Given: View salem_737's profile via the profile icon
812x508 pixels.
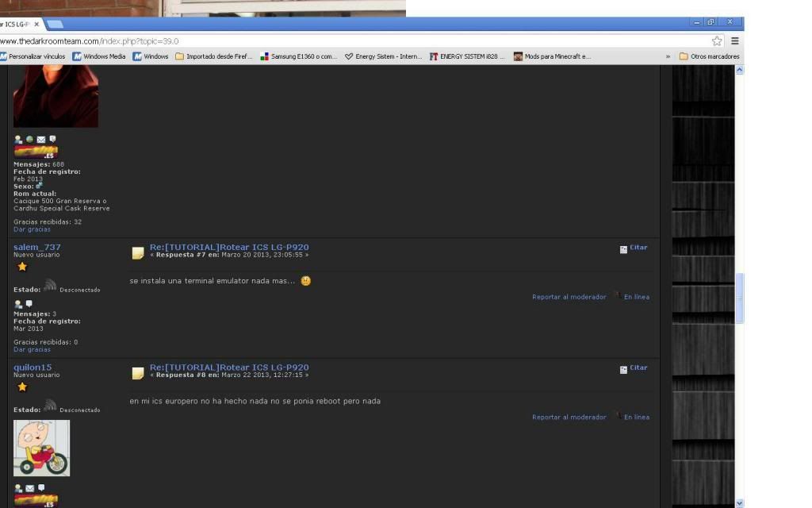Looking at the screenshot, I should pos(18,304).
